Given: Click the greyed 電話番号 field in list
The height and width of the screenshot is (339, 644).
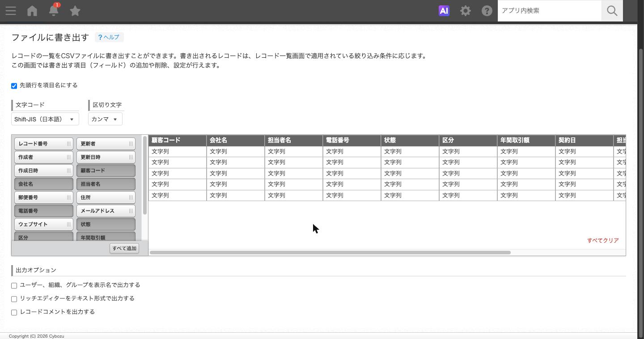Looking at the screenshot, I should (x=44, y=211).
